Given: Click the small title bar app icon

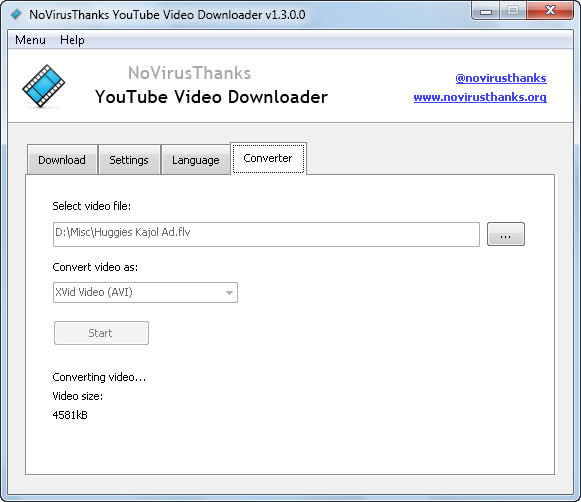Looking at the screenshot, I should click(16, 14).
